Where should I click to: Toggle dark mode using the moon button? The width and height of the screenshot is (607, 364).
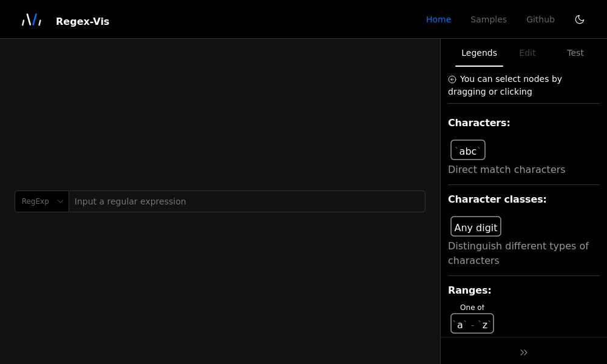click(580, 19)
